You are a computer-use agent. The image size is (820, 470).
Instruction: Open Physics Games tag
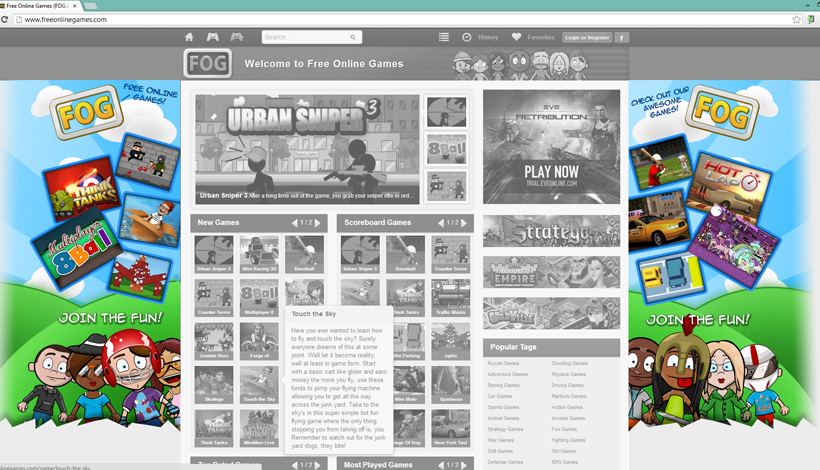click(x=568, y=374)
